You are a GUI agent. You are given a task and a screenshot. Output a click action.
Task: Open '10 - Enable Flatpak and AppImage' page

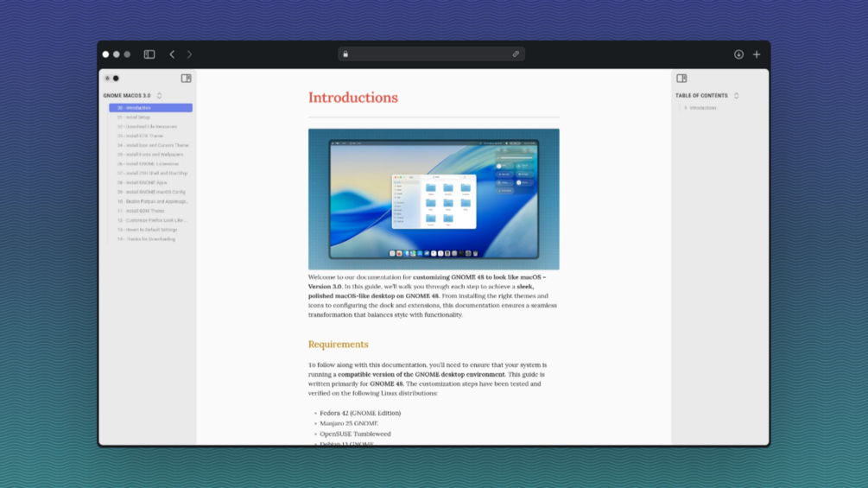tap(153, 201)
